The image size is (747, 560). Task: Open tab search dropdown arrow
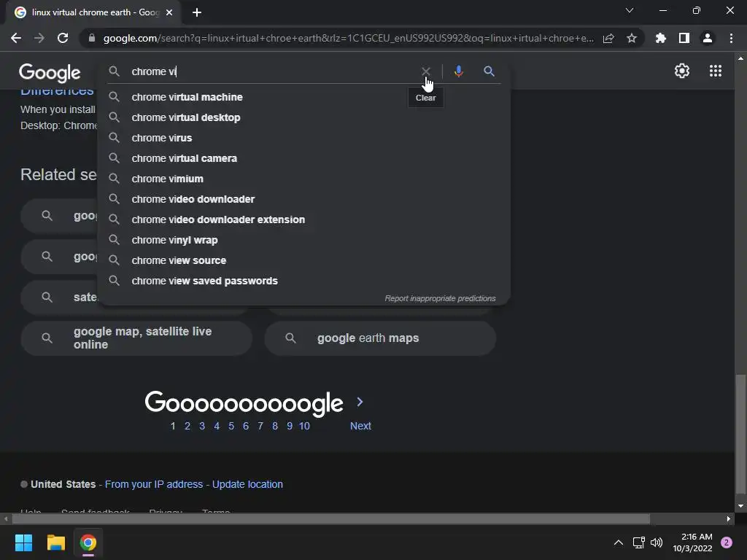tap(630, 10)
